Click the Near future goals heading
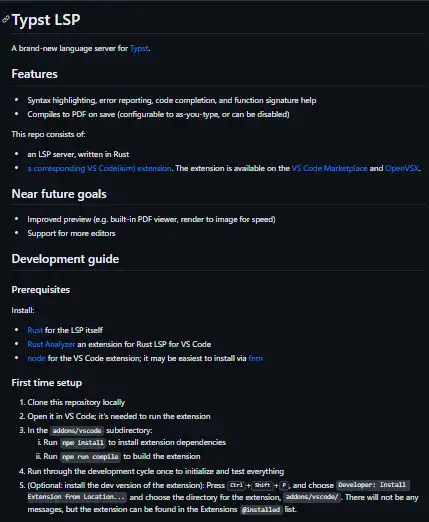Screen dimensions: 429x522 (x=59, y=194)
